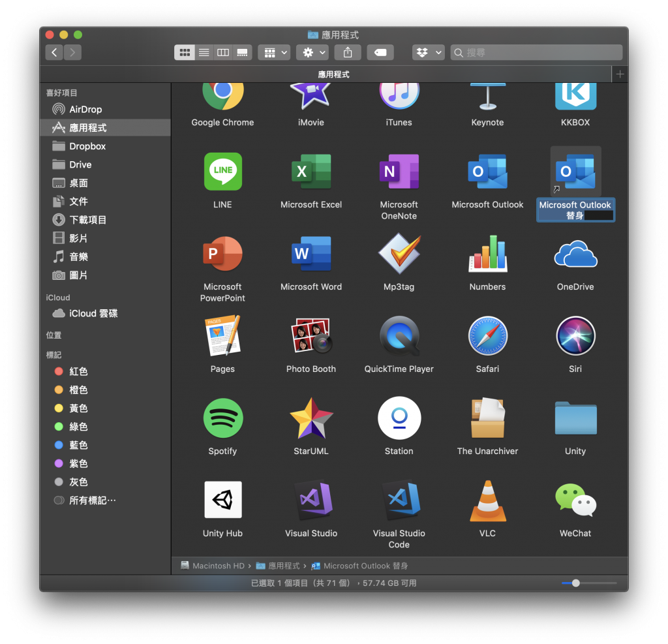Select the Numbers app icon
Image resolution: width=668 pixels, height=644 pixels.
coord(487,254)
